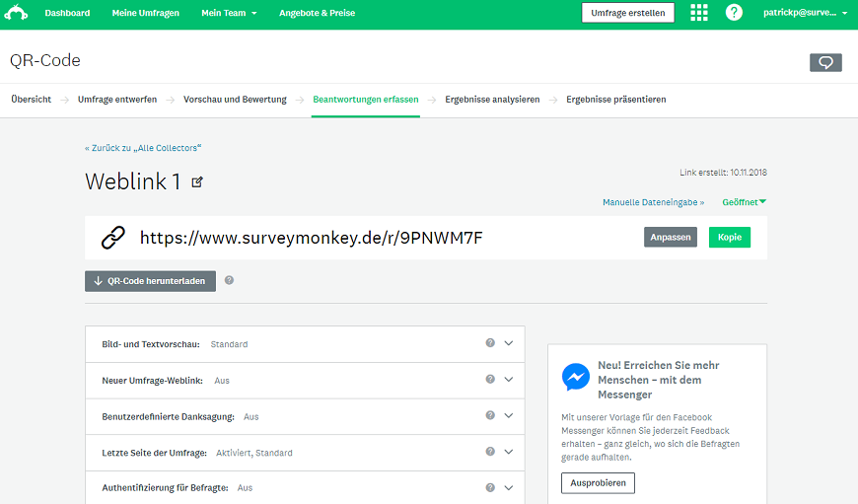Image resolution: width=858 pixels, height=504 pixels.
Task: Click the QR-Code survey title
Action: point(44,60)
